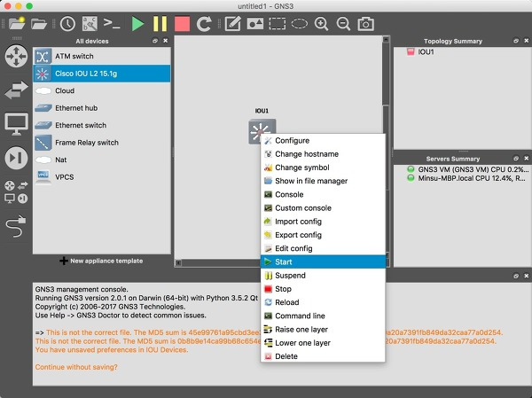Select the Draw a rectangle tool
Image resolution: width=532 pixels, height=398 pixels.
pos(278,24)
